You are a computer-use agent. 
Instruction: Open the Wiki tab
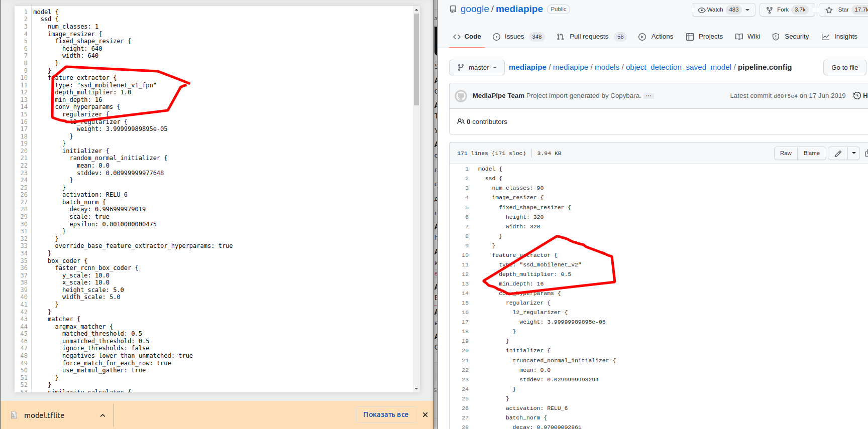pos(747,37)
